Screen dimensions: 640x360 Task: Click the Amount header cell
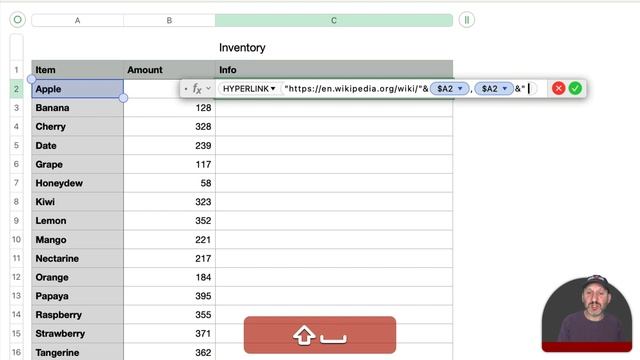tap(169, 70)
